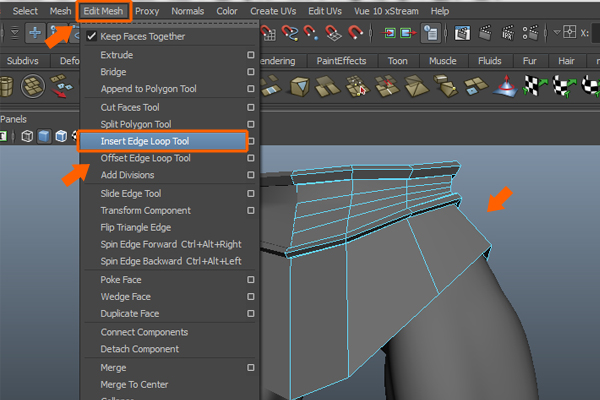Open the Render View window icon

pos(462,33)
